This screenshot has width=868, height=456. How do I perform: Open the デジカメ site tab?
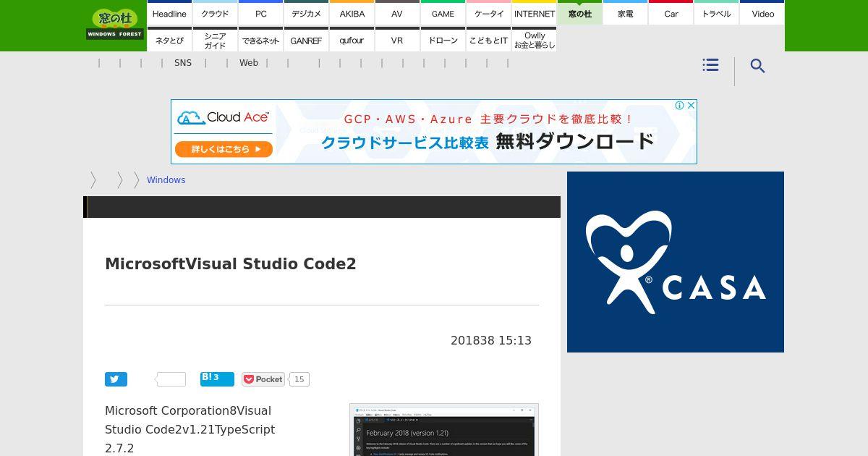(x=306, y=13)
